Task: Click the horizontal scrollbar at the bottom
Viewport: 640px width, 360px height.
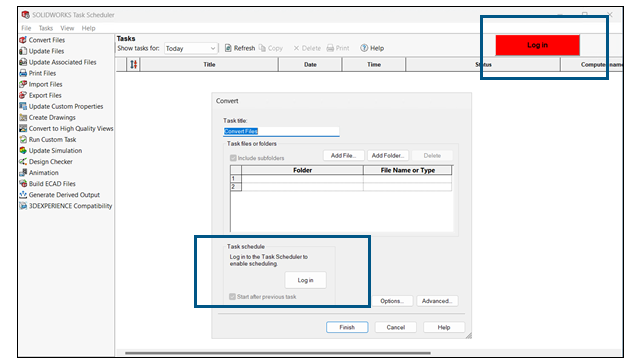Action: (278, 353)
